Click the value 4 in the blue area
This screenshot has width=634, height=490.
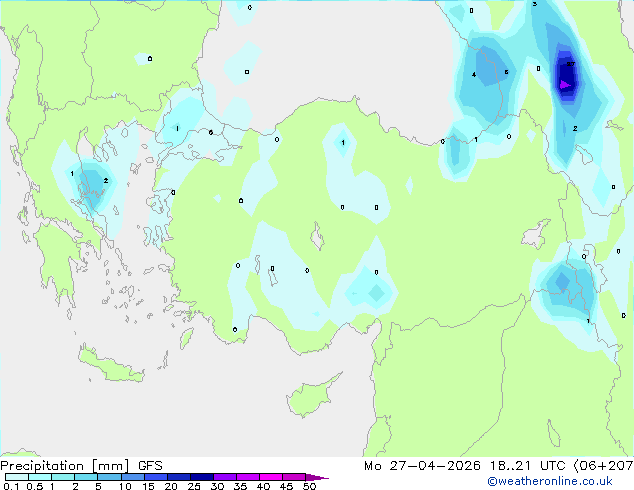tap(473, 74)
